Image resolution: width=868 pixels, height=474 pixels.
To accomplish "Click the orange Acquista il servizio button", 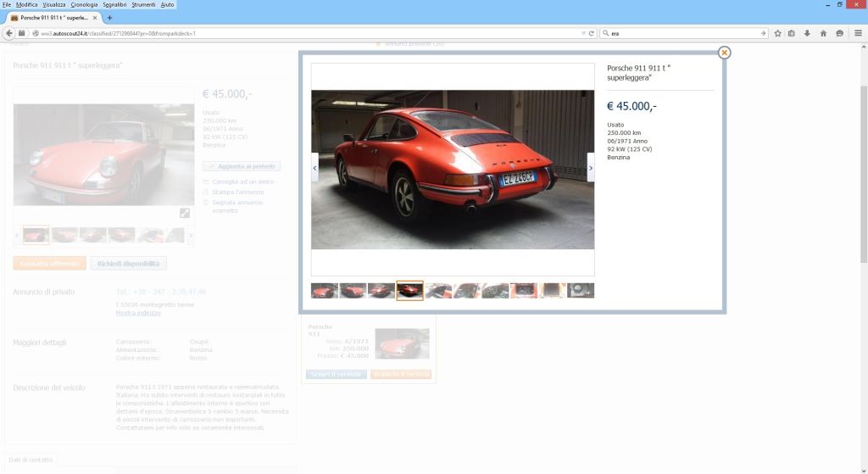I will pos(401,374).
